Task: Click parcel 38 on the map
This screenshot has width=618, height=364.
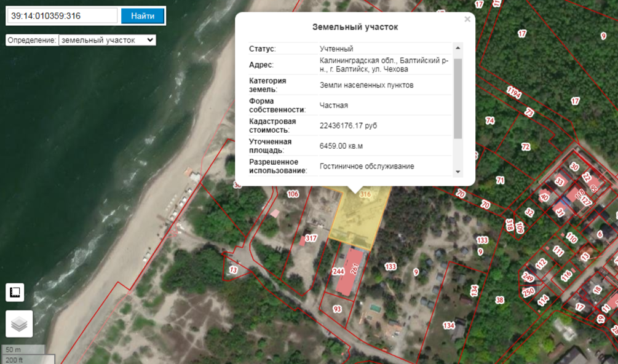Action: [499, 300]
